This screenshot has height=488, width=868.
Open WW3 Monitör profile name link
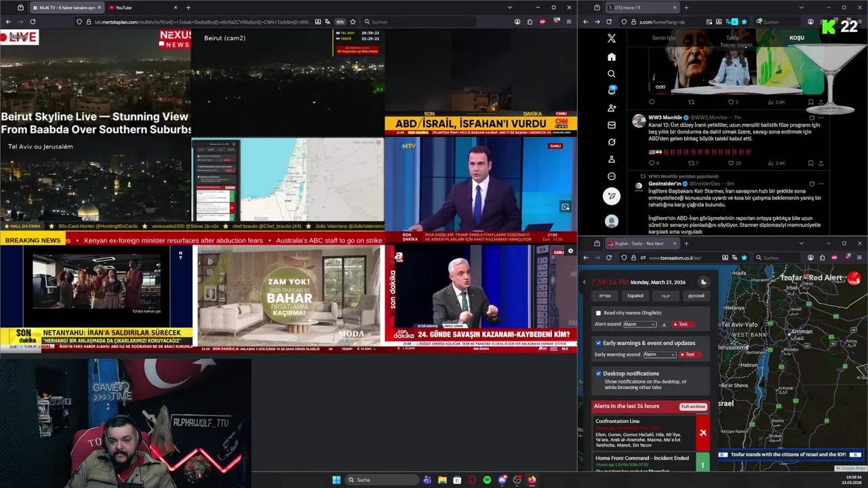pos(665,117)
